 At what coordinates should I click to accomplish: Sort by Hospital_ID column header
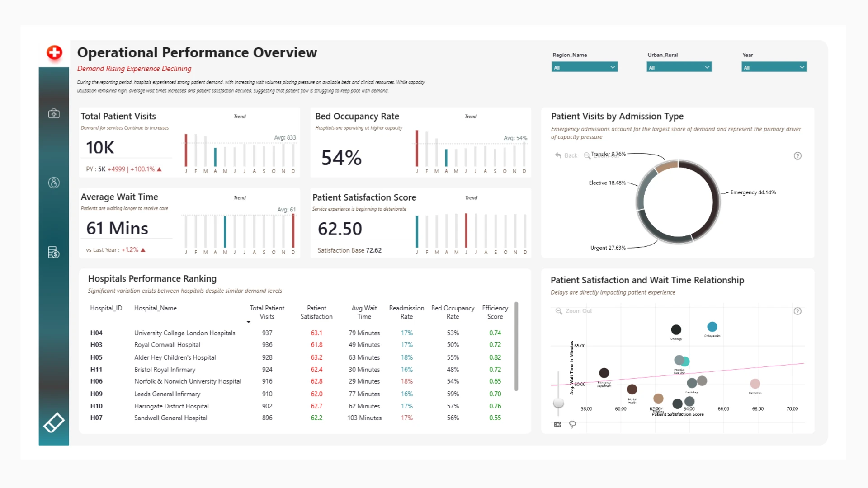tap(106, 308)
